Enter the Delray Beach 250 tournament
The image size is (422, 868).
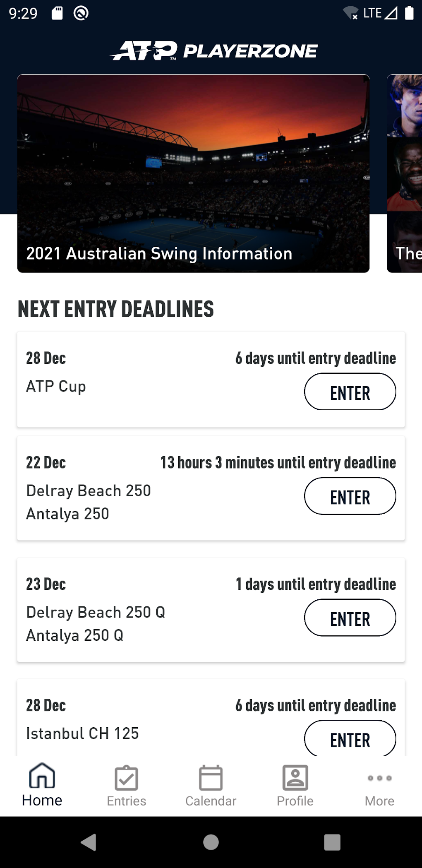tap(350, 496)
